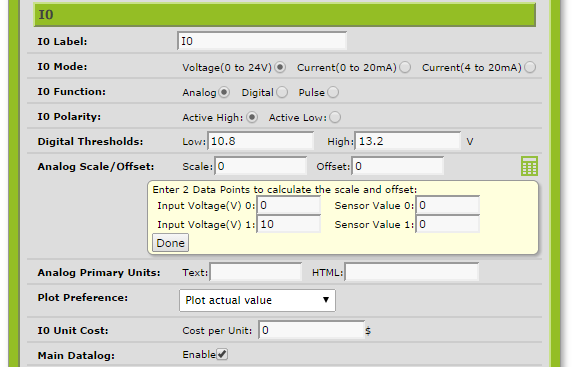Click the 'Enter 2 Data Points' instruction text

point(285,190)
